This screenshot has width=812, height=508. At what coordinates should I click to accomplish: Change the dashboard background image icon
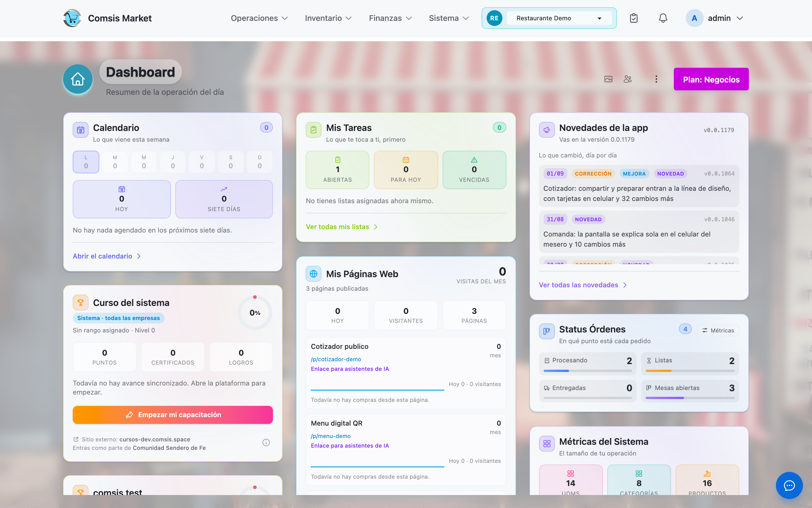608,79
